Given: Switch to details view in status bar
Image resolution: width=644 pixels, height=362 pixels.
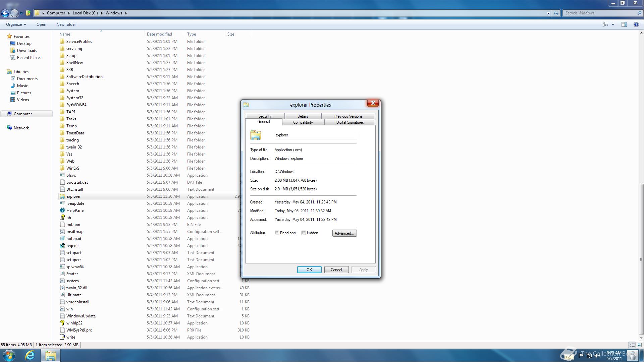Looking at the screenshot, I should click(x=632, y=345).
